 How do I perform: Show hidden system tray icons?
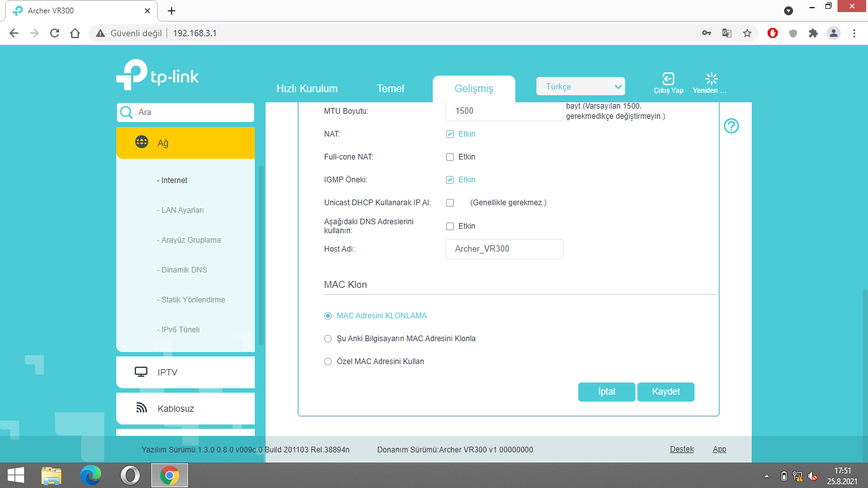click(766, 476)
